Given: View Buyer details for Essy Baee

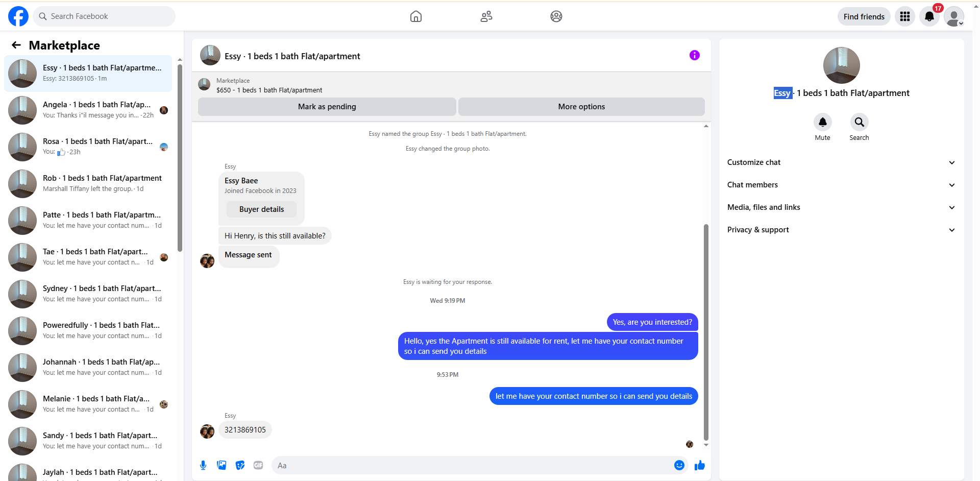Looking at the screenshot, I should point(262,209).
